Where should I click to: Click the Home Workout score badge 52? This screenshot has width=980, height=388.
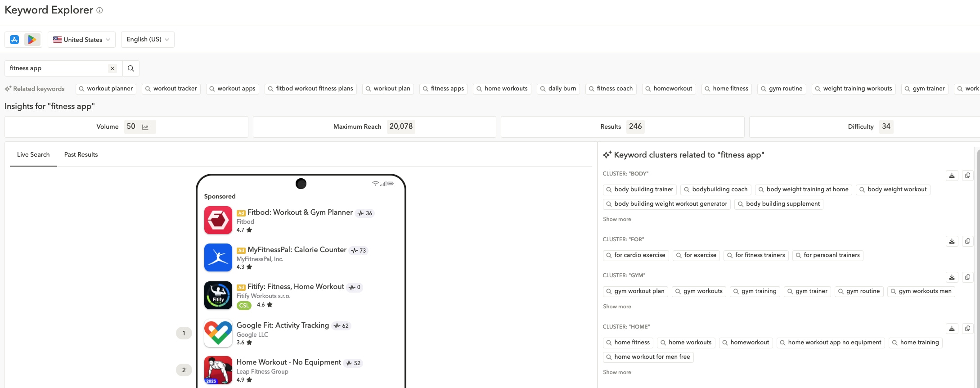(x=353, y=363)
